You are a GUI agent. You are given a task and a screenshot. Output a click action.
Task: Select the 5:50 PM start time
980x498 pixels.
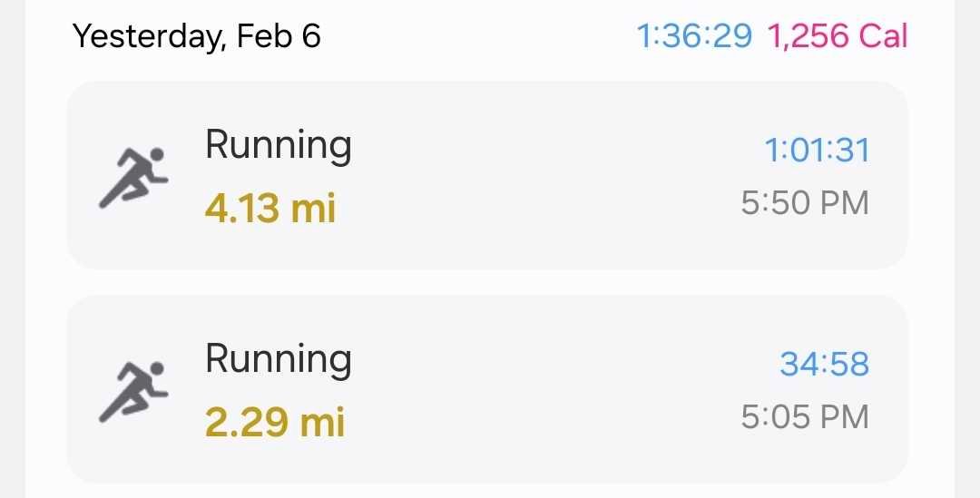click(x=805, y=203)
